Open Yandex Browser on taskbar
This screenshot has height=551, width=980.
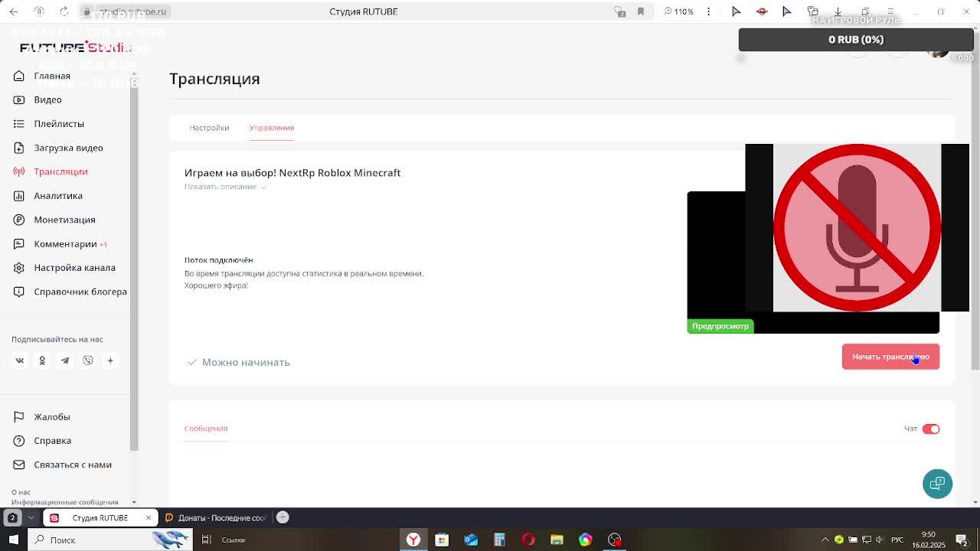(x=413, y=540)
